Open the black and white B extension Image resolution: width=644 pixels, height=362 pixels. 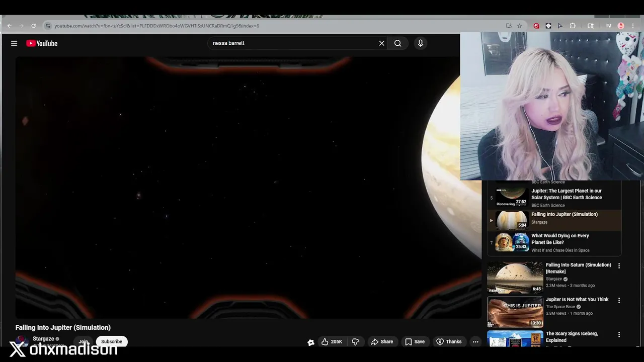tap(548, 26)
